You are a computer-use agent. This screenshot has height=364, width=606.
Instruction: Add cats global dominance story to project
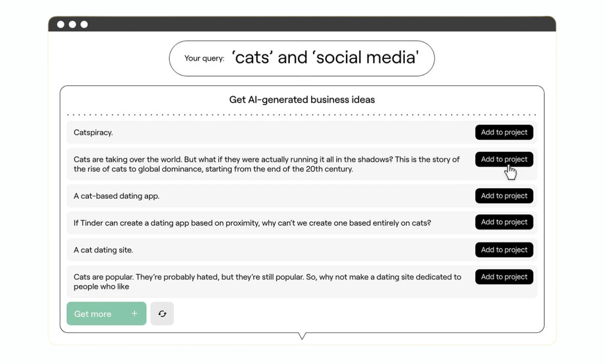(504, 160)
